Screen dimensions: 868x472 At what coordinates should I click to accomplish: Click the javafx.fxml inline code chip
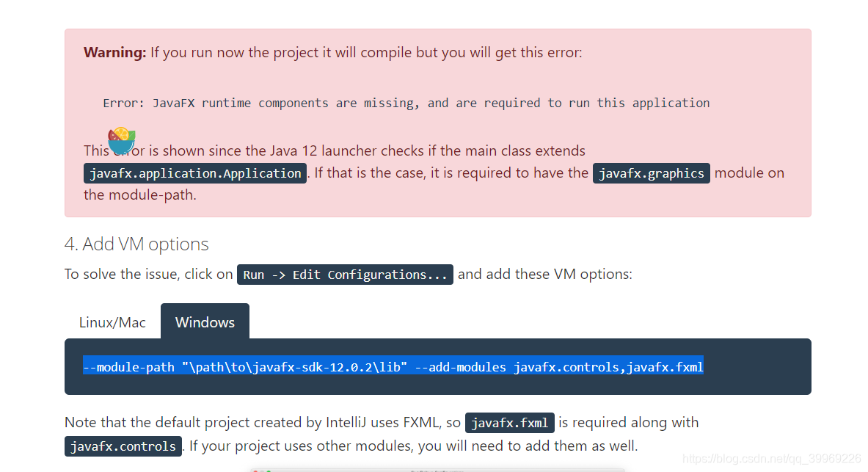[509, 422]
